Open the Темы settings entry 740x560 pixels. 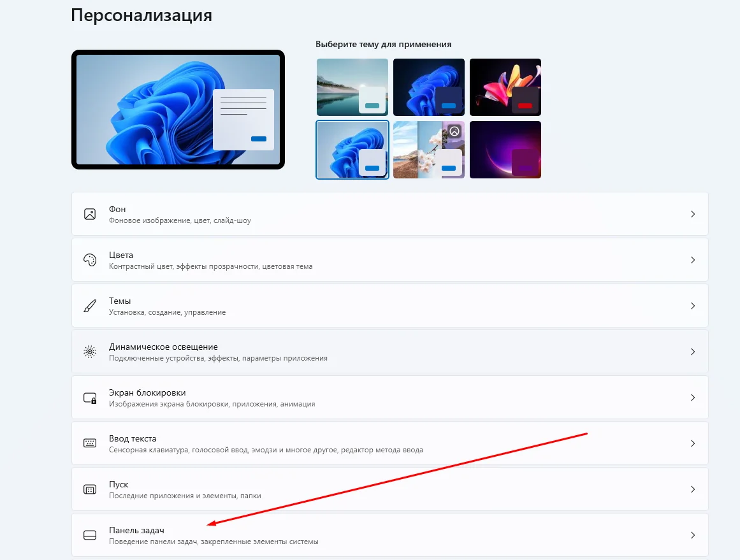click(x=120, y=301)
